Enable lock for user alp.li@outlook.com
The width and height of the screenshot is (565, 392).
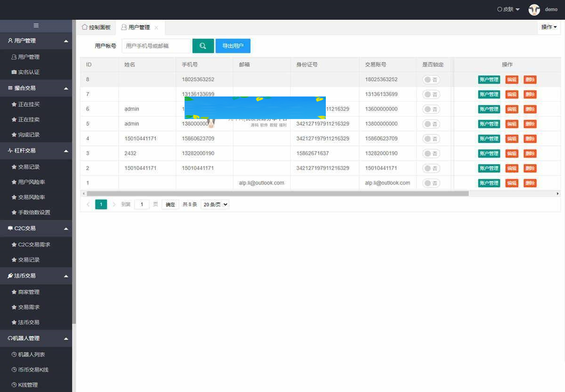point(431,183)
